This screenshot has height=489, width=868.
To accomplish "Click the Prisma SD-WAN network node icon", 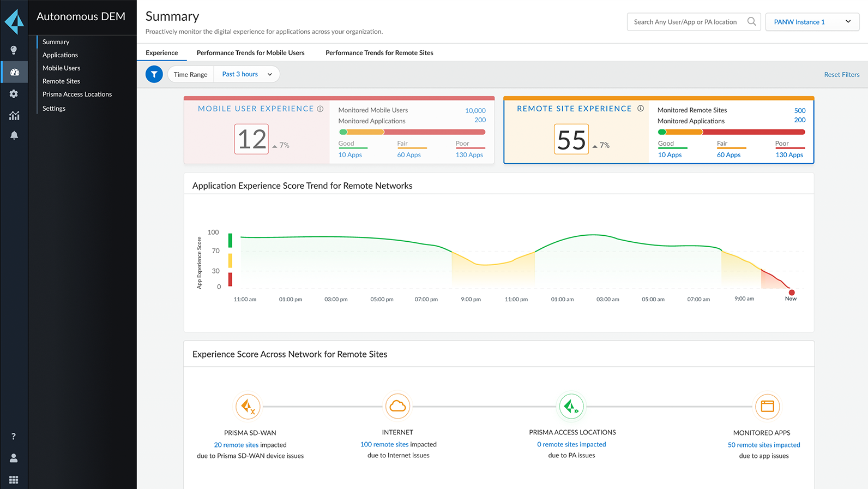I will (x=248, y=407).
